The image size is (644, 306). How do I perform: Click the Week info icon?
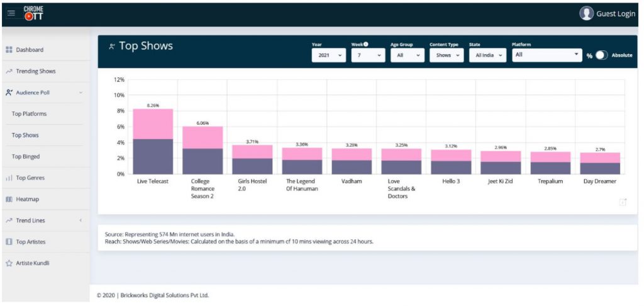(366, 44)
